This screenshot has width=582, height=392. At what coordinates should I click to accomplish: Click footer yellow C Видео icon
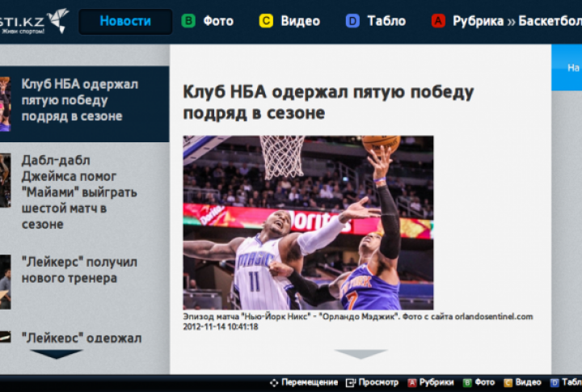[x=508, y=383]
